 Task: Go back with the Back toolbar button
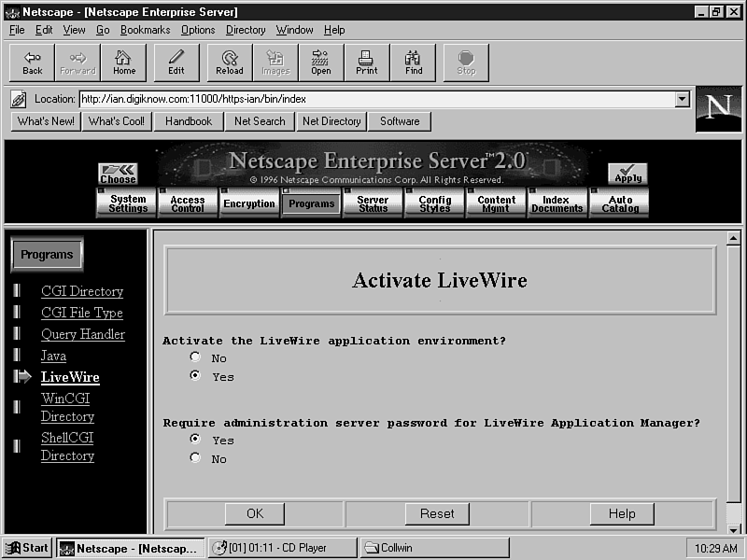click(x=32, y=63)
